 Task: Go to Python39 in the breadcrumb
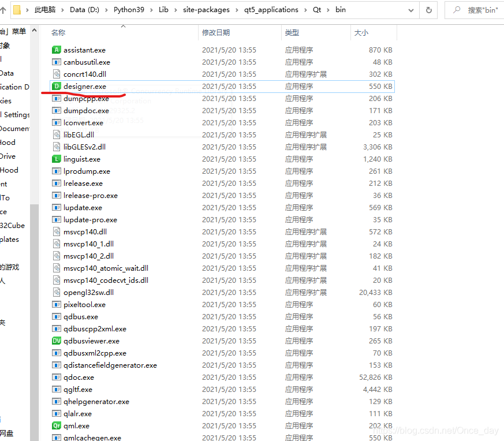tap(129, 10)
